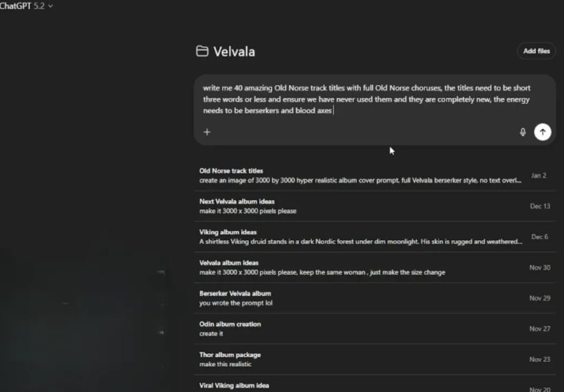The width and height of the screenshot is (564, 392).
Task: Click the Jan 2 date label
Action: click(x=538, y=175)
